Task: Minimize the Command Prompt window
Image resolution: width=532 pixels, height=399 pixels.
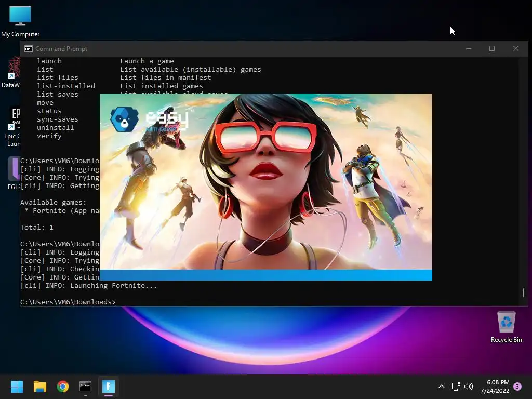Action: point(469,49)
